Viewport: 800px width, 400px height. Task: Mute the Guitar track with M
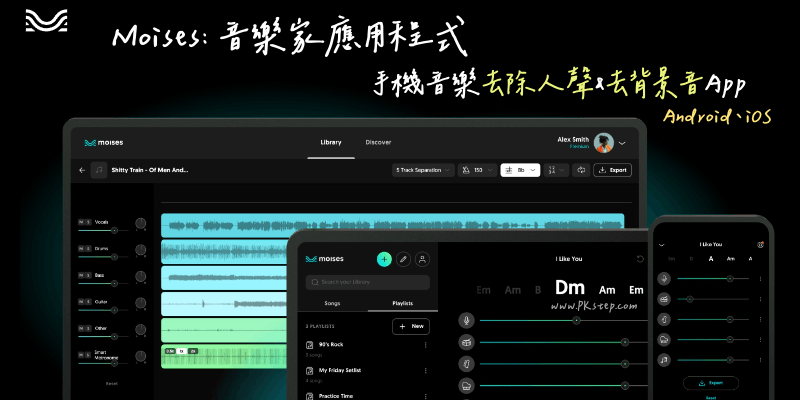pos(81,302)
